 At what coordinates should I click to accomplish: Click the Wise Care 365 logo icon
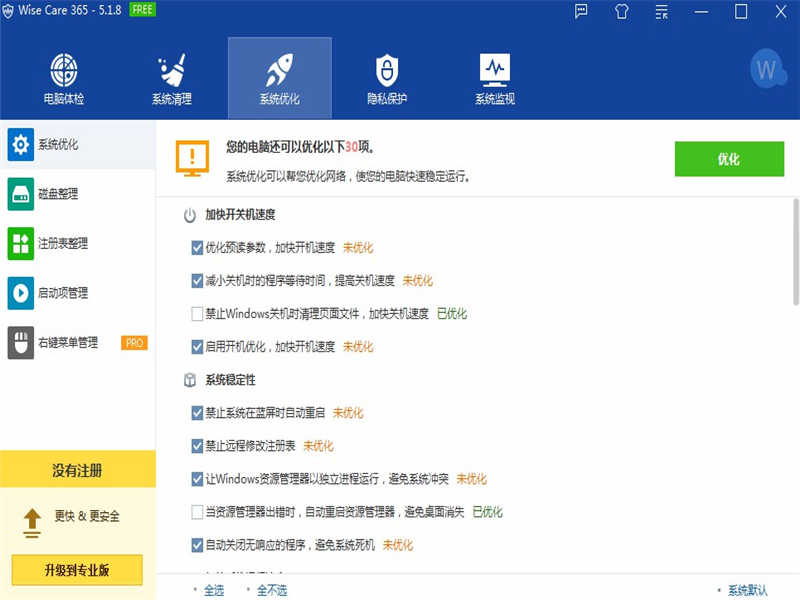coord(8,11)
